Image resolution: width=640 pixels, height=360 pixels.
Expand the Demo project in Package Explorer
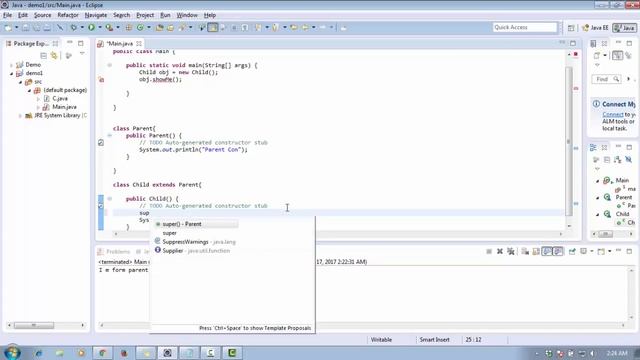click(11, 65)
